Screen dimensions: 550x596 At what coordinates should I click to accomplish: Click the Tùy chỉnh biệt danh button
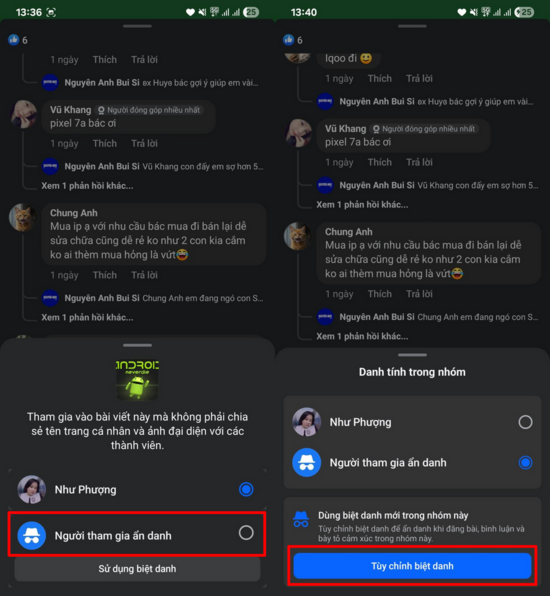(x=412, y=566)
